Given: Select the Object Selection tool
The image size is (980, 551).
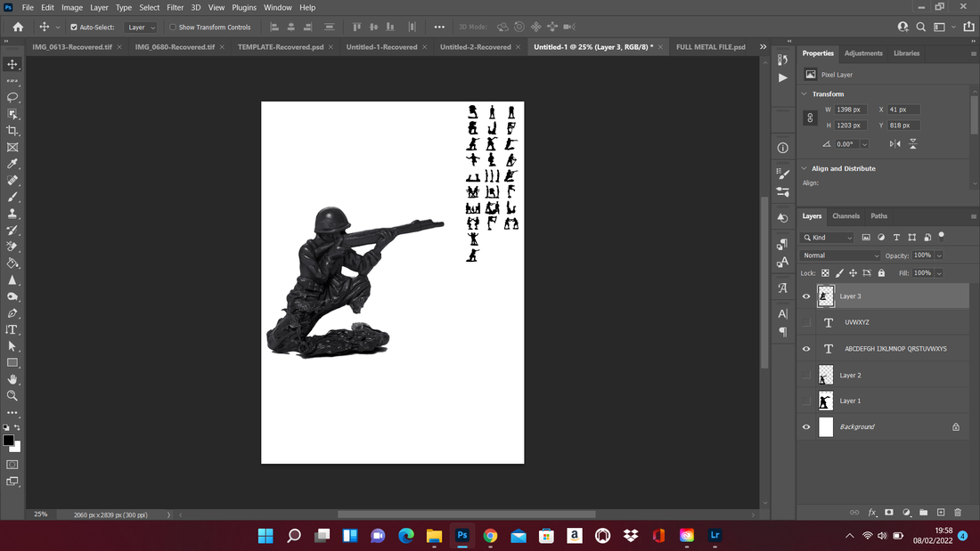Looking at the screenshot, I should pos(12,114).
